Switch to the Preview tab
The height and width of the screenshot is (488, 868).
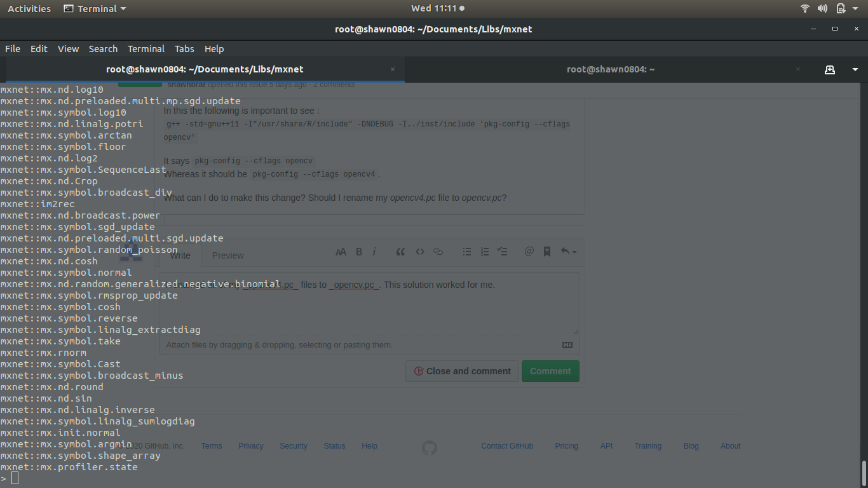pyautogui.click(x=227, y=255)
